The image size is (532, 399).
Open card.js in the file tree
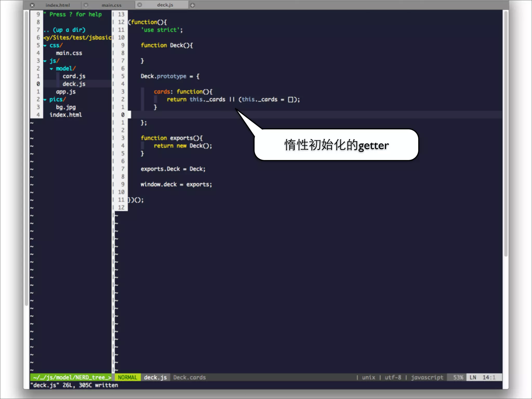(x=74, y=76)
